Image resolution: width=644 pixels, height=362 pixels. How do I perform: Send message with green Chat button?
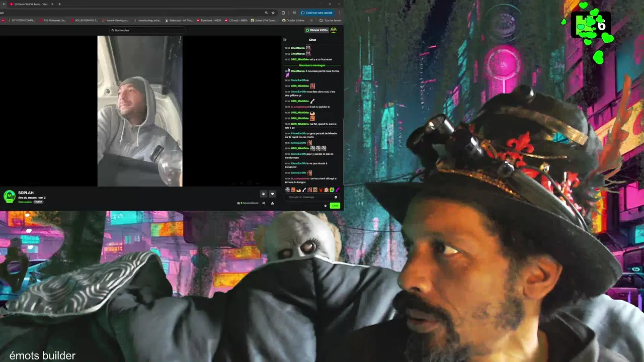[x=335, y=205]
